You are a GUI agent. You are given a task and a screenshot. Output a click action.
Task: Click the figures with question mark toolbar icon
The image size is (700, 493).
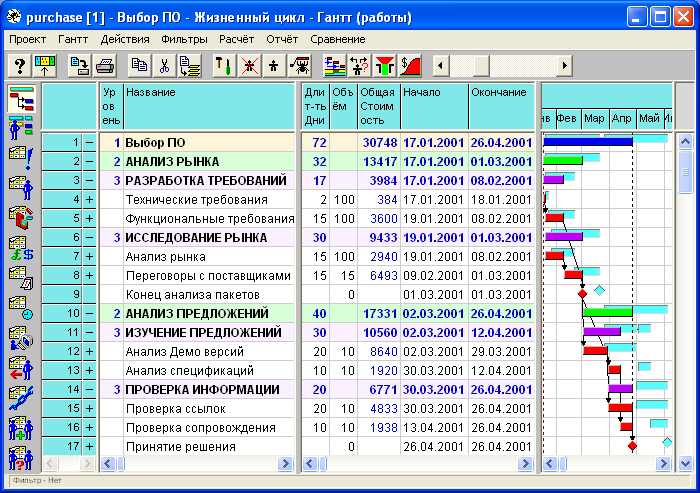click(x=359, y=66)
